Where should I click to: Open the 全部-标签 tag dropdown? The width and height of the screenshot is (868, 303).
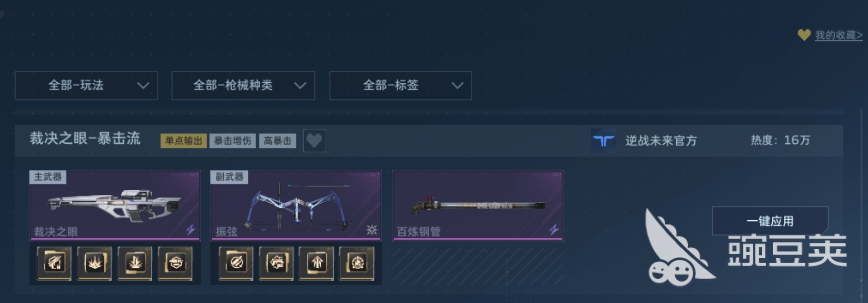(401, 86)
